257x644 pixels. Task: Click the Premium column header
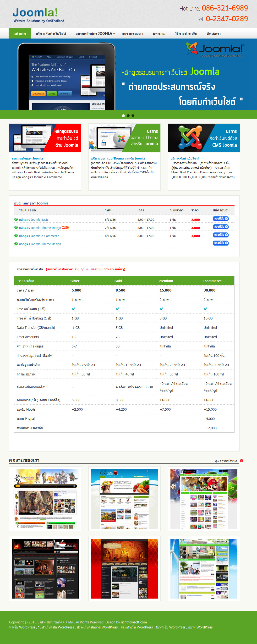(x=165, y=281)
